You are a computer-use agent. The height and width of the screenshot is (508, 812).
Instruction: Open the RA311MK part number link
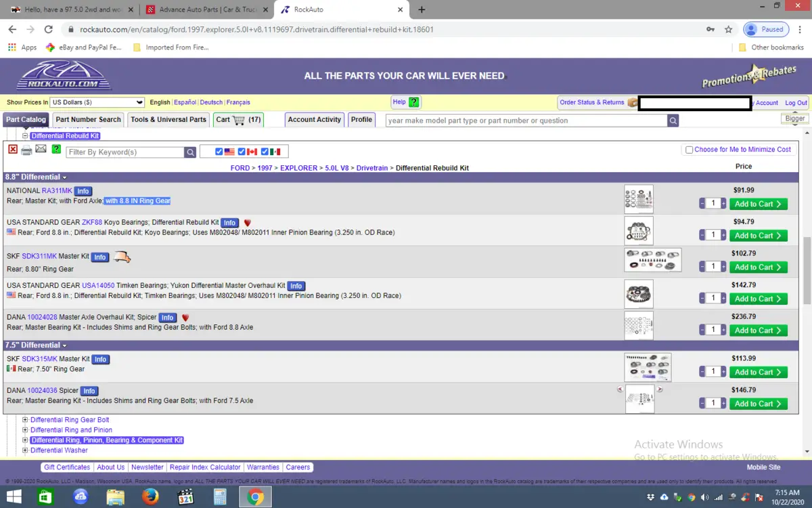click(x=57, y=191)
